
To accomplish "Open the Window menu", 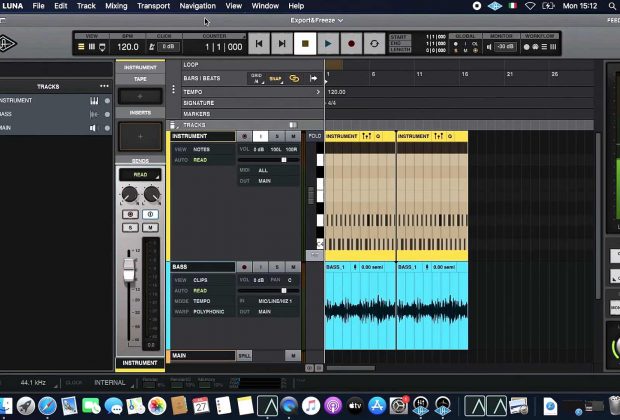I will (x=265, y=6).
